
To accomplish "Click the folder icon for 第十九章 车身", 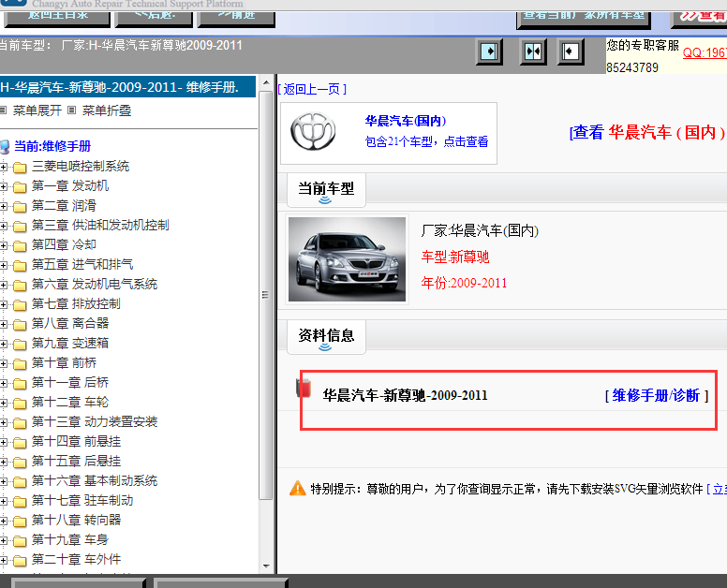I will click(x=20, y=541).
